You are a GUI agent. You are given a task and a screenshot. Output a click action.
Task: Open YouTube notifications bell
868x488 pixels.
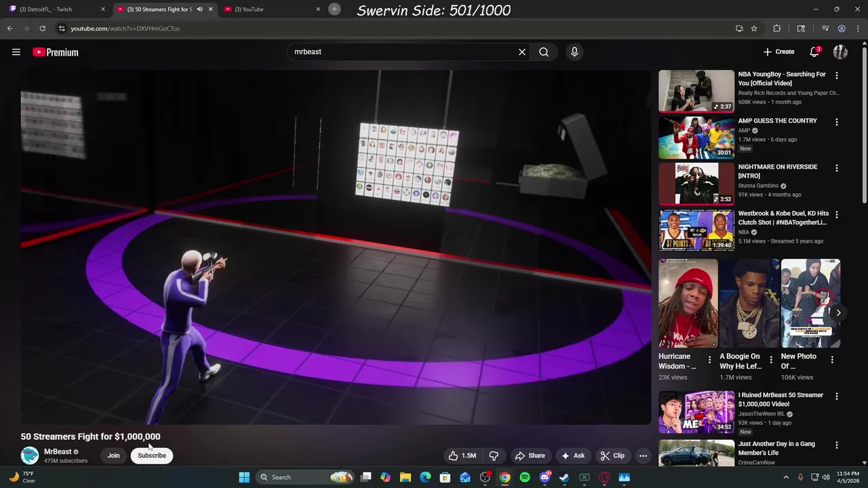click(814, 52)
